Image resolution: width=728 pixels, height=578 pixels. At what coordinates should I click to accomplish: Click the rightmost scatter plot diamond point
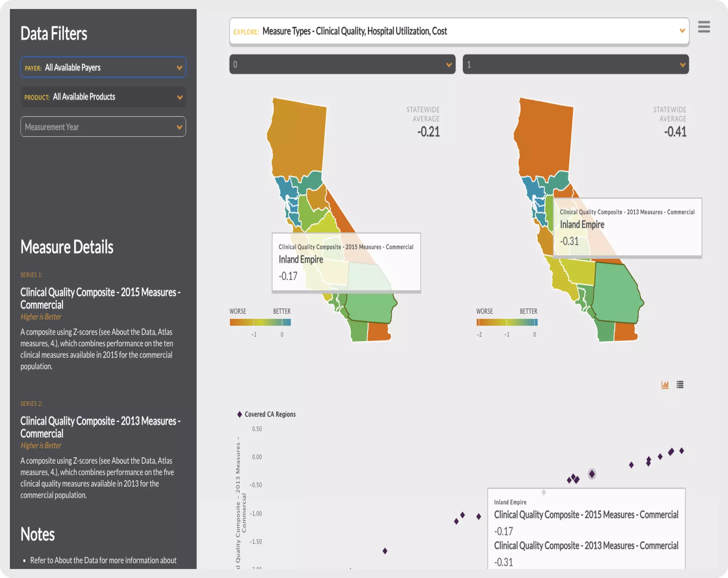click(x=681, y=451)
